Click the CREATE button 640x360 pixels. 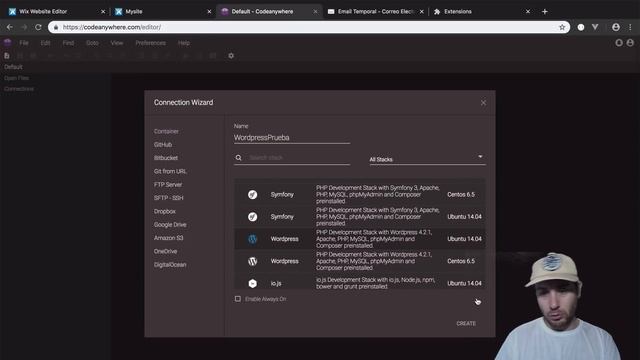click(x=466, y=323)
